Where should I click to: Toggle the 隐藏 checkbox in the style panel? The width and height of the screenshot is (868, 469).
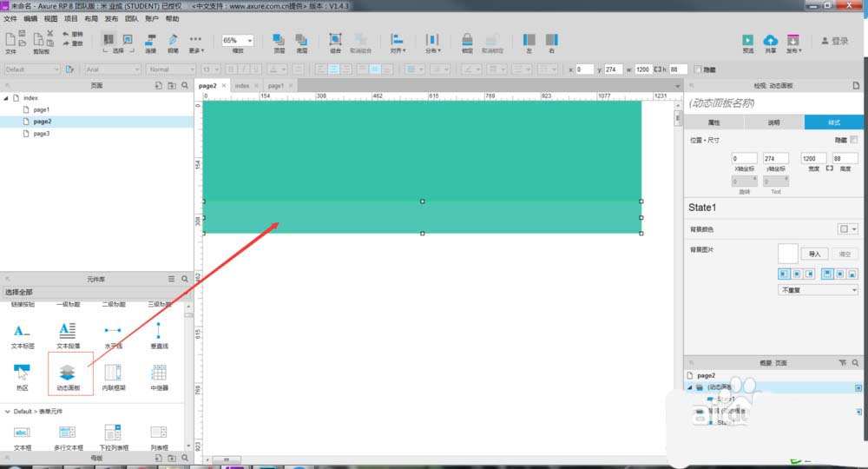coord(854,140)
